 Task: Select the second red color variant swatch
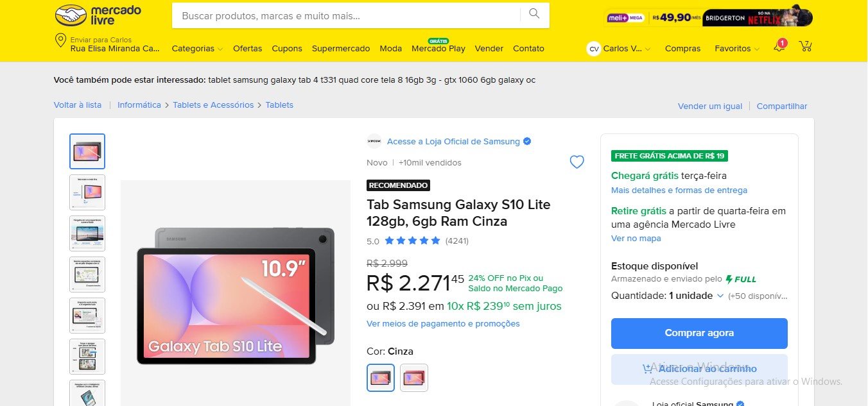pos(414,378)
